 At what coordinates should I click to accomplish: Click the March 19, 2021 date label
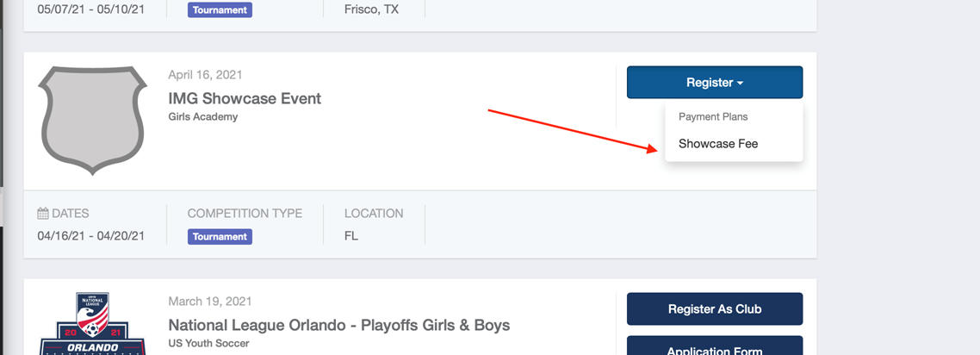coord(210,302)
